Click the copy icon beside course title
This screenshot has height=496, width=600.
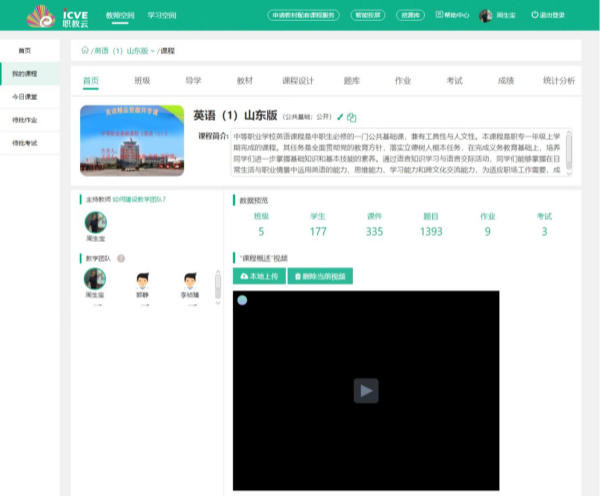[x=351, y=117]
